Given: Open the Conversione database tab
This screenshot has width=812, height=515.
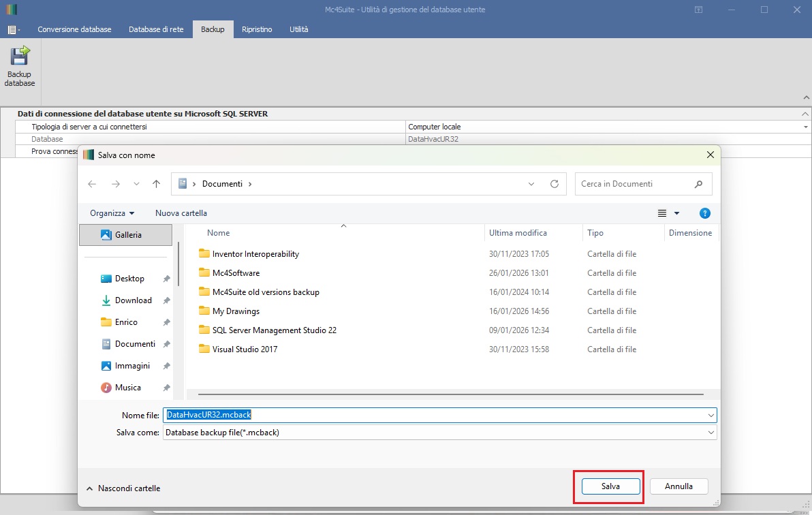Looking at the screenshot, I should [74, 30].
